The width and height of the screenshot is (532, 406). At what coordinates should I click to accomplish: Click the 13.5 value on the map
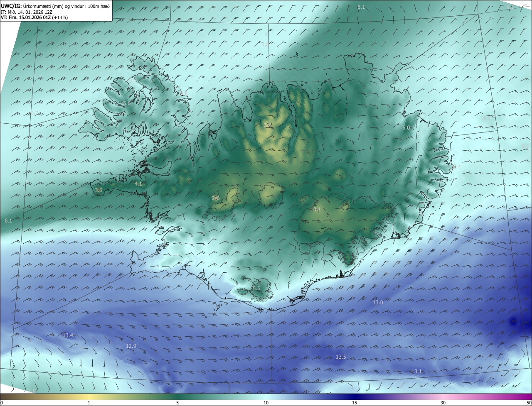341,357
